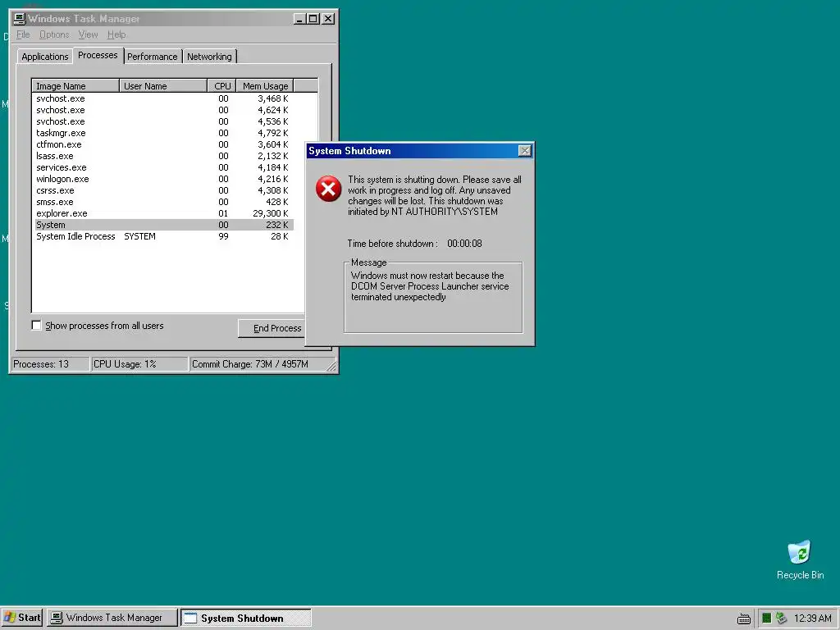
Task: Minimize the Windows Task Manager window
Action: click(299, 19)
